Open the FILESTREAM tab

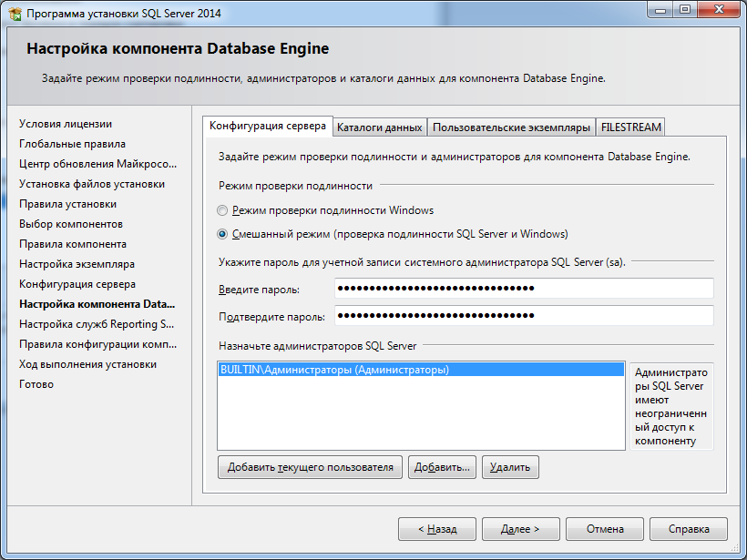pyautogui.click(x=630, y=127)
